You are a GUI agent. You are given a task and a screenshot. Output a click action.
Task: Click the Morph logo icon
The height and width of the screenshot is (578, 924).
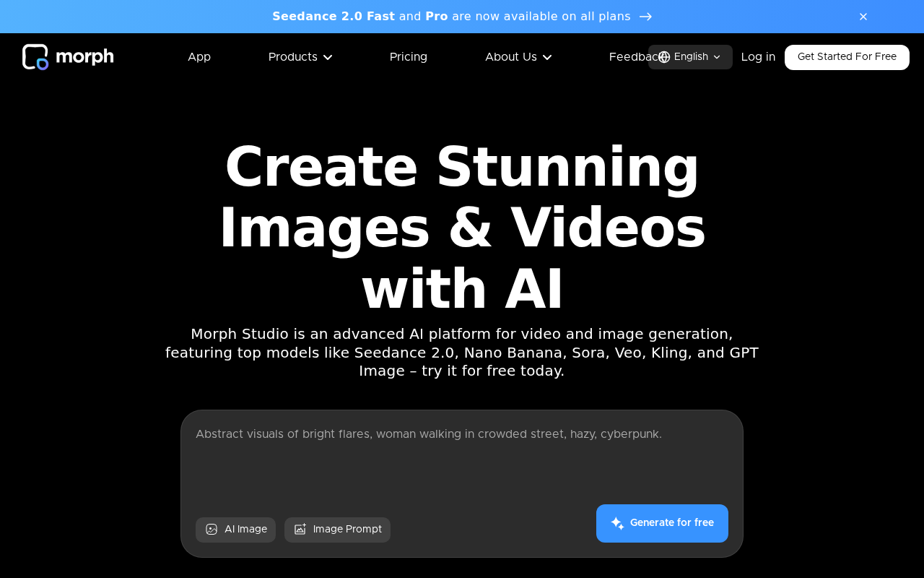35,57
